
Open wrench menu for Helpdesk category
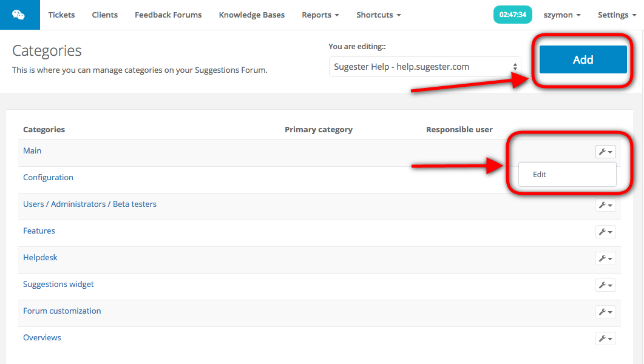[605, 258]
